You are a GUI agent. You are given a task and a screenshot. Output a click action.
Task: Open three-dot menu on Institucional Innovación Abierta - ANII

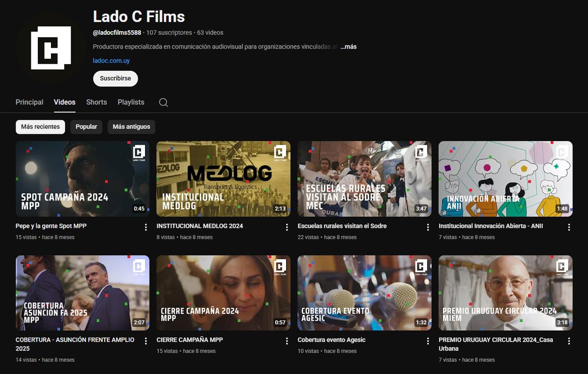[569, 227]
